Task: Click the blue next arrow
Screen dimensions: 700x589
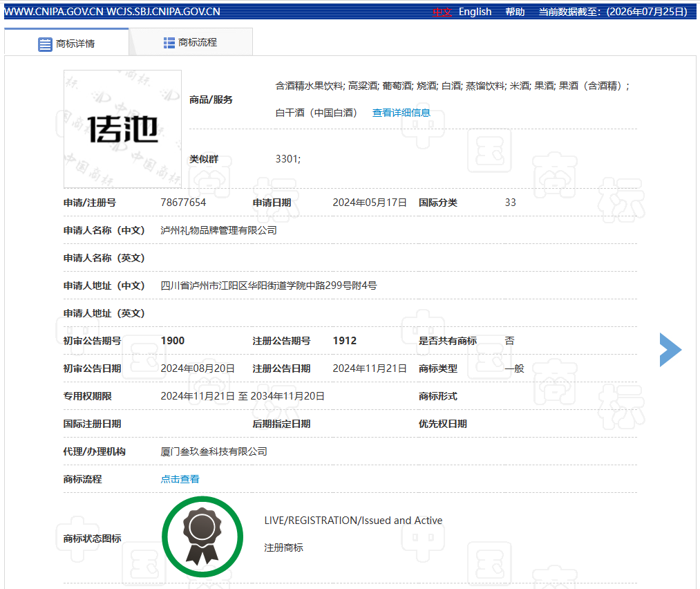Action: coord(670,350)
